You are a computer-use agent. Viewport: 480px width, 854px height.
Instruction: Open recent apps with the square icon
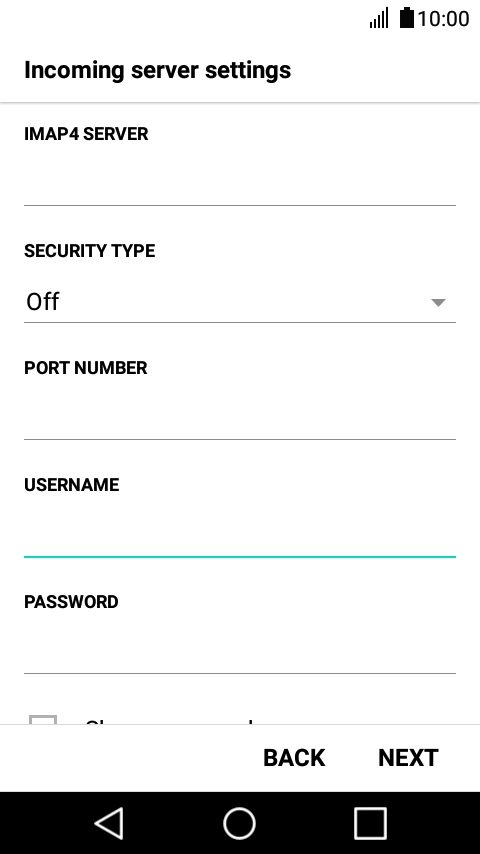(370, 823)
